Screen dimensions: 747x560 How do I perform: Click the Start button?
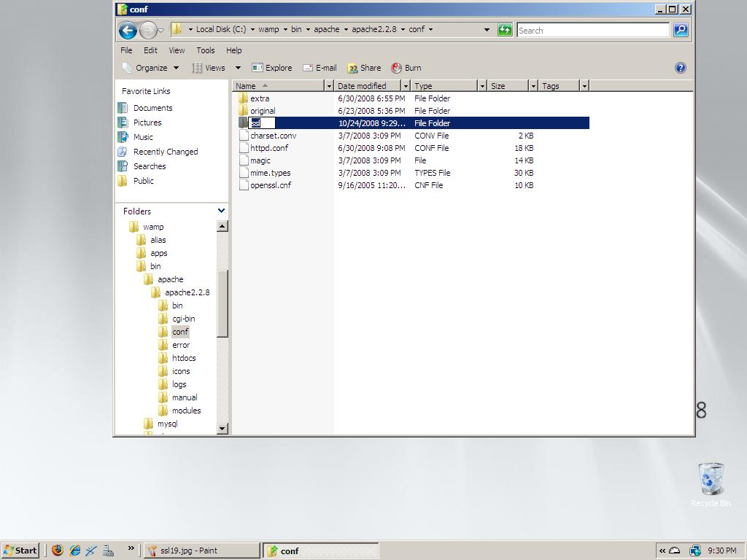(x=20, y=551)
